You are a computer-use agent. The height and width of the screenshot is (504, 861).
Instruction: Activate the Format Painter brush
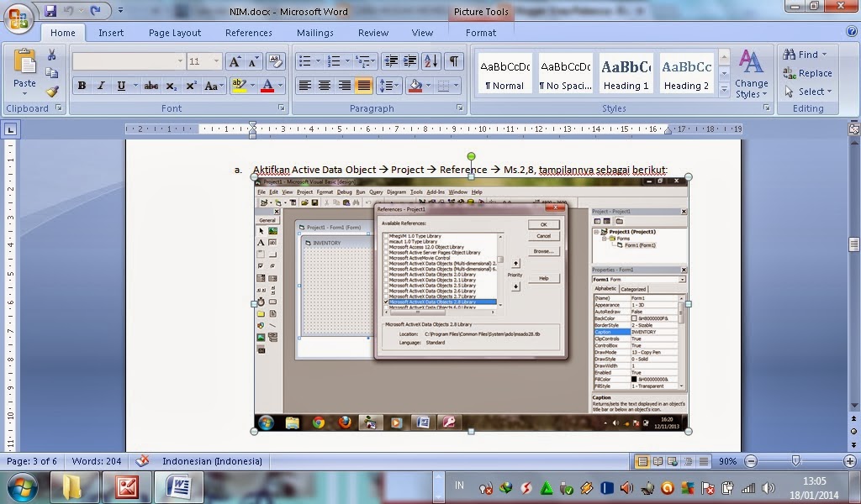pos(51,91)
